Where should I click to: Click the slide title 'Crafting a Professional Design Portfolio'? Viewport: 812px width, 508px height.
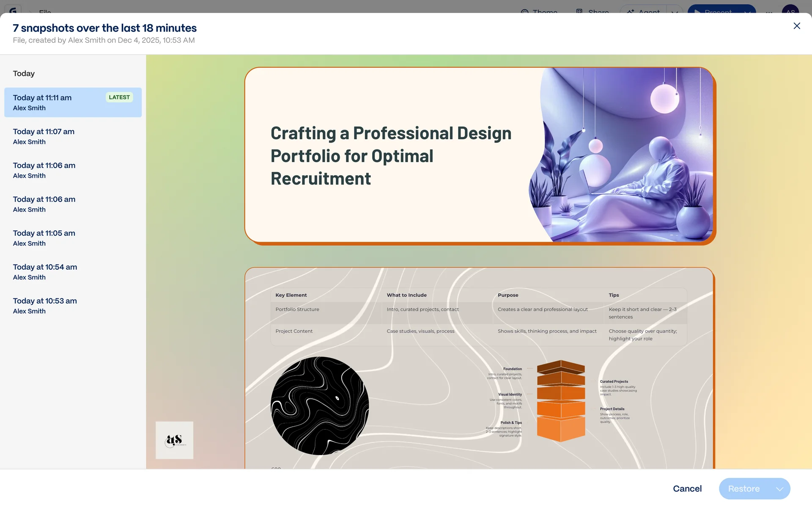pos(391,156)
